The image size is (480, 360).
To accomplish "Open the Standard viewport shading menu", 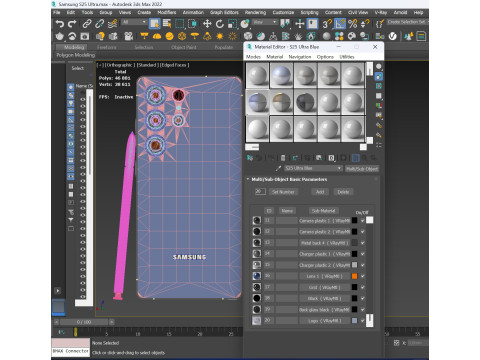I will click(x=147, y=65).
